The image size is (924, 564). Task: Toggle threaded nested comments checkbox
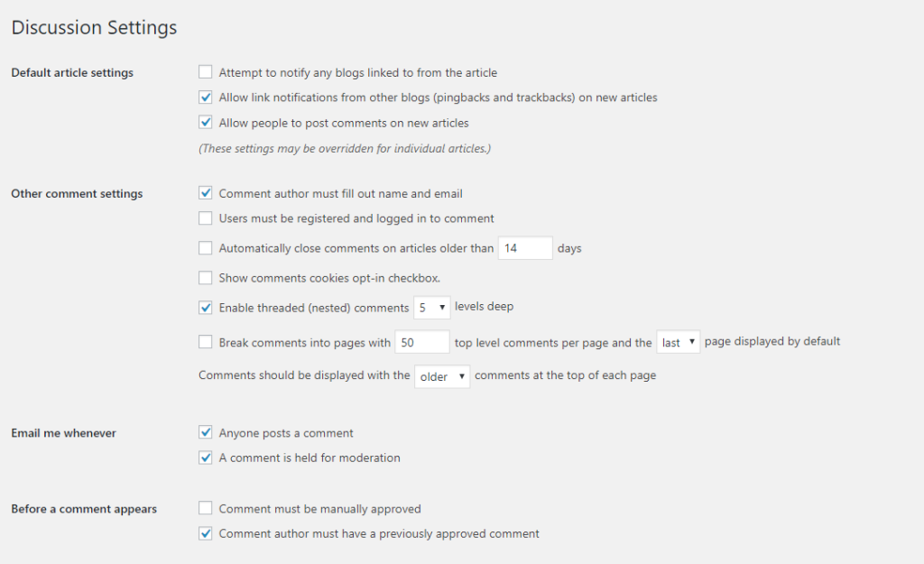[206, 308]
